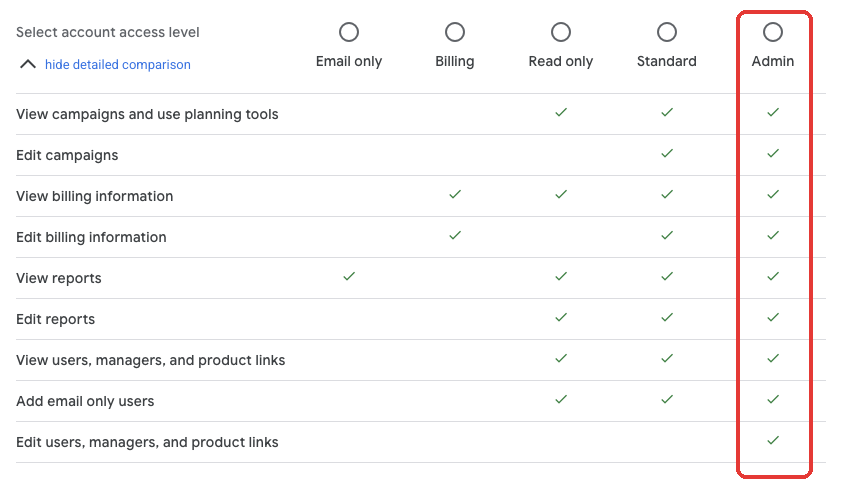
Task: Click the Admin column label
Action: [x=773, y=61]
